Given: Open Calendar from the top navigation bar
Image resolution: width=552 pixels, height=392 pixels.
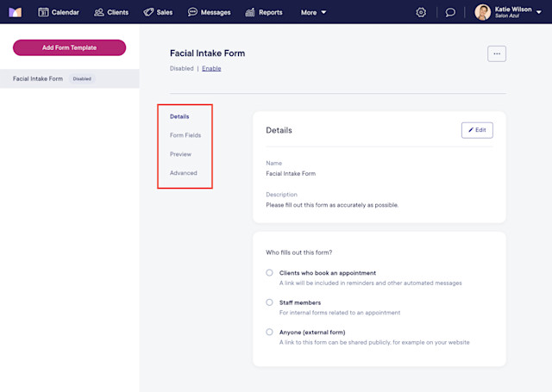Looking at the screenshot, I should click(x=59, y=12).
